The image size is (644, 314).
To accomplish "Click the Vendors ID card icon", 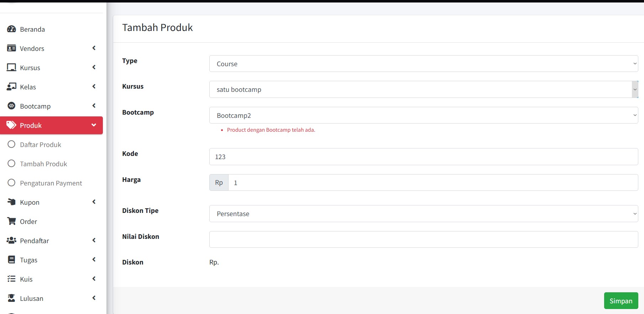I will point(11,48).
